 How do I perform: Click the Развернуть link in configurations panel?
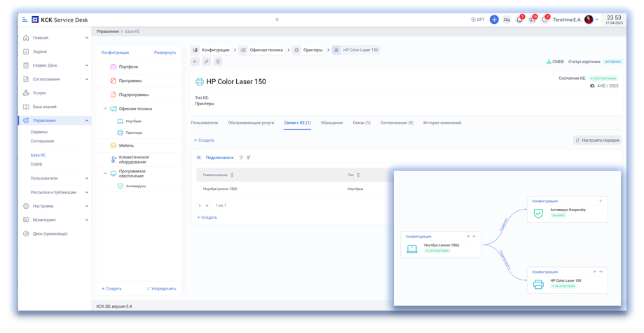(165, 53)
